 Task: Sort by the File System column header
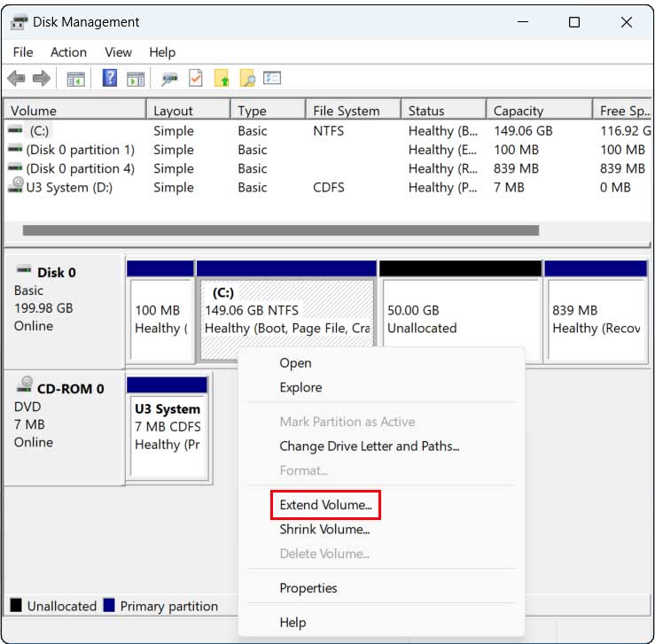(x=354, y=111)
